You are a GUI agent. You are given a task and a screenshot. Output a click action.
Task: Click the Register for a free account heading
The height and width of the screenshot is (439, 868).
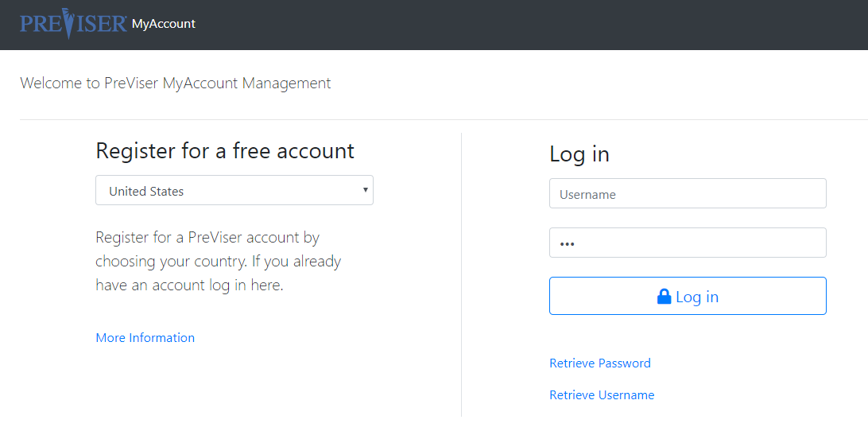coord(225,150)
